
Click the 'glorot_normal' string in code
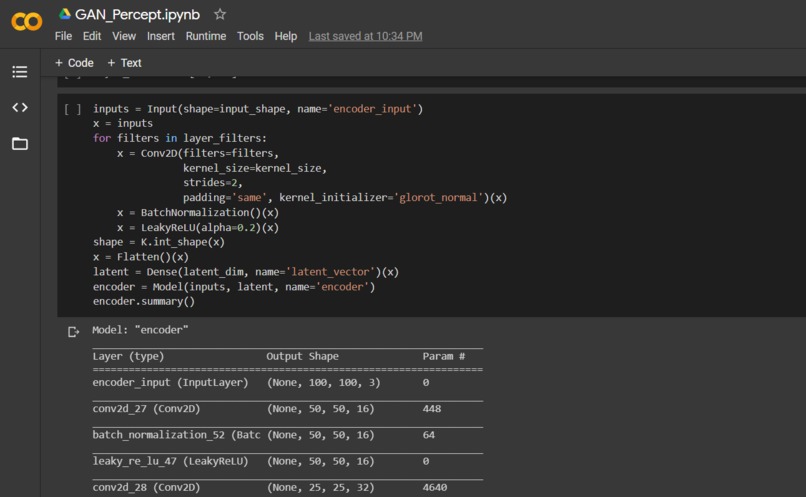point(438,197)
